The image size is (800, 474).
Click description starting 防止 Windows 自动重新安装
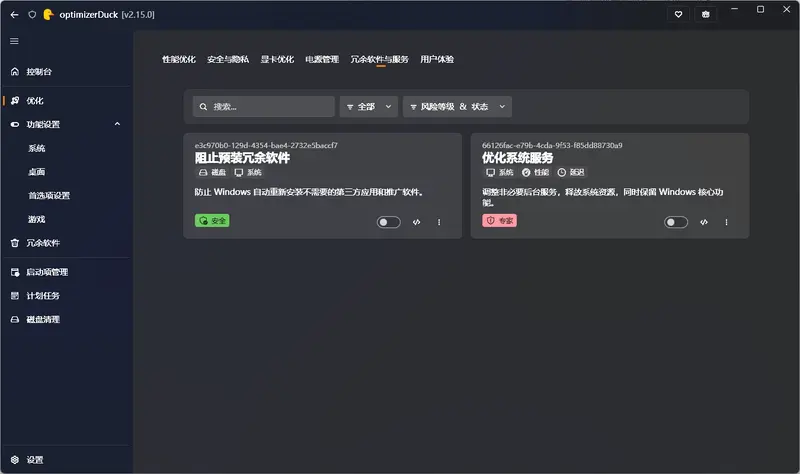click(x=309, y=192)
